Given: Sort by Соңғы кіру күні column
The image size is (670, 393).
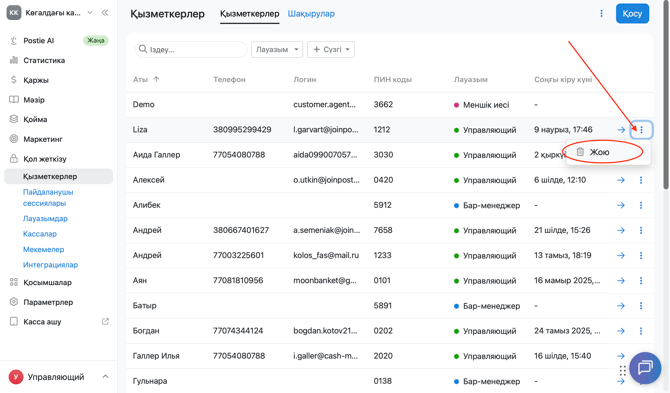Looking at the screenshot, I should pyautogui.click(x=563, y=79).
